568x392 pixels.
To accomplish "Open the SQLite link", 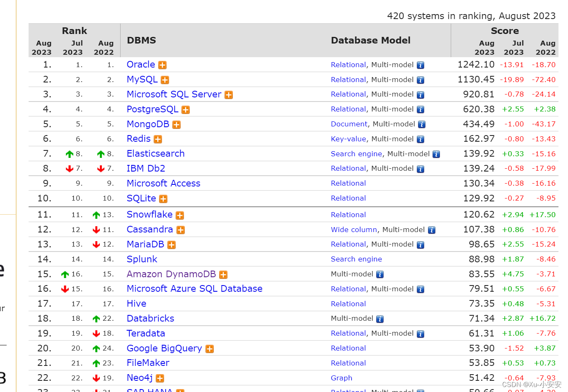I will click(141, 198).
